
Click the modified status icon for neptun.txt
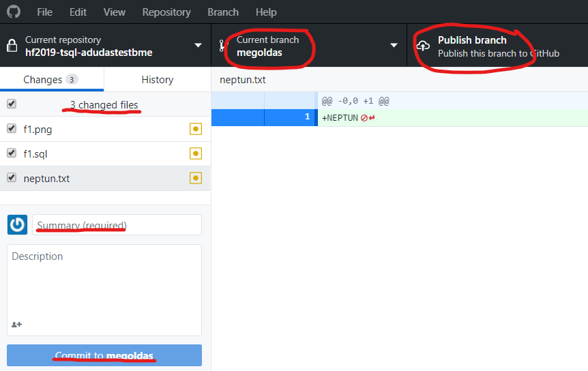196,178
